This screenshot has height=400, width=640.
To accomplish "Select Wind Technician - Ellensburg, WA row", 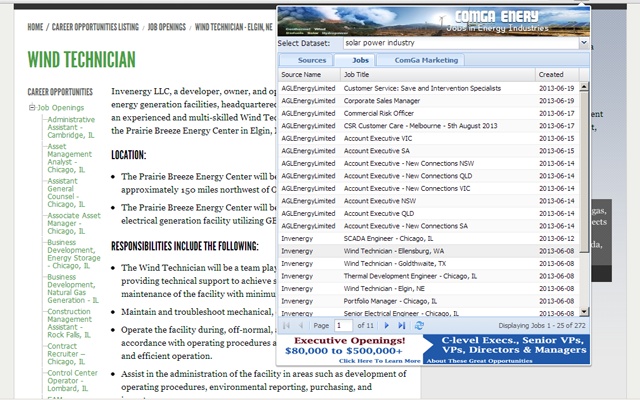I will tap(429, 251).
